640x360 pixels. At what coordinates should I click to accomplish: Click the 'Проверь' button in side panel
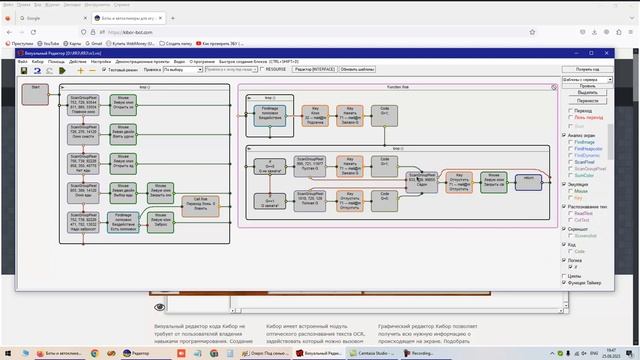pyautogui.click(x=587, y=86)
